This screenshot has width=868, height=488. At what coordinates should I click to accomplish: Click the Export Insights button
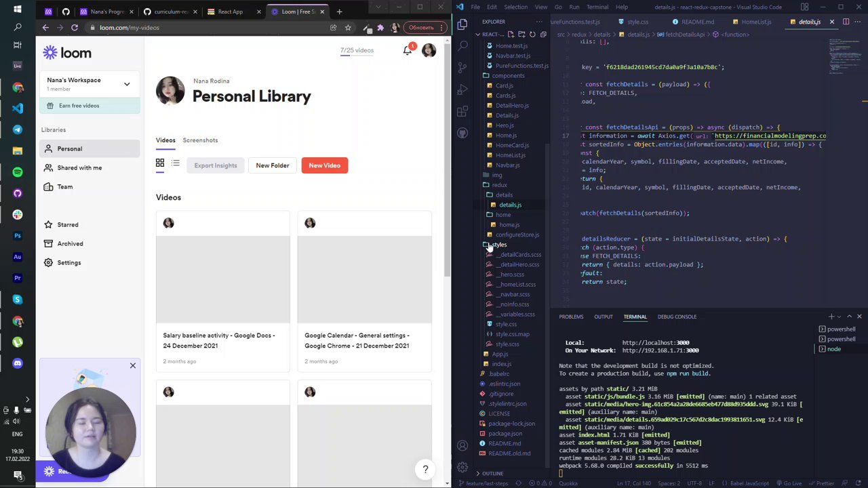(x=216, y=165)
